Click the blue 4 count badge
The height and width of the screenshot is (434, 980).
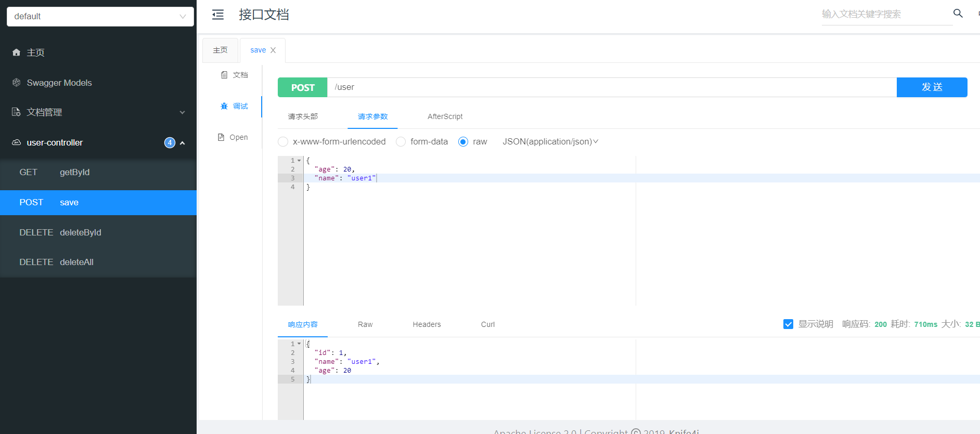(x=170, y=142)
